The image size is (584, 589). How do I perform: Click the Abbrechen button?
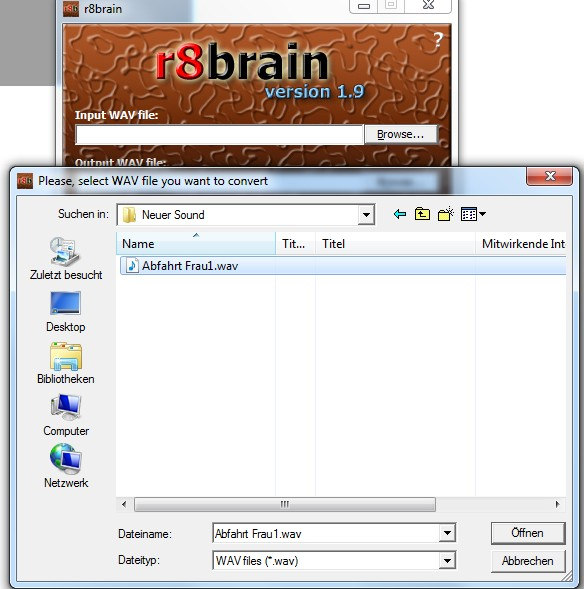tap(528, 561)
